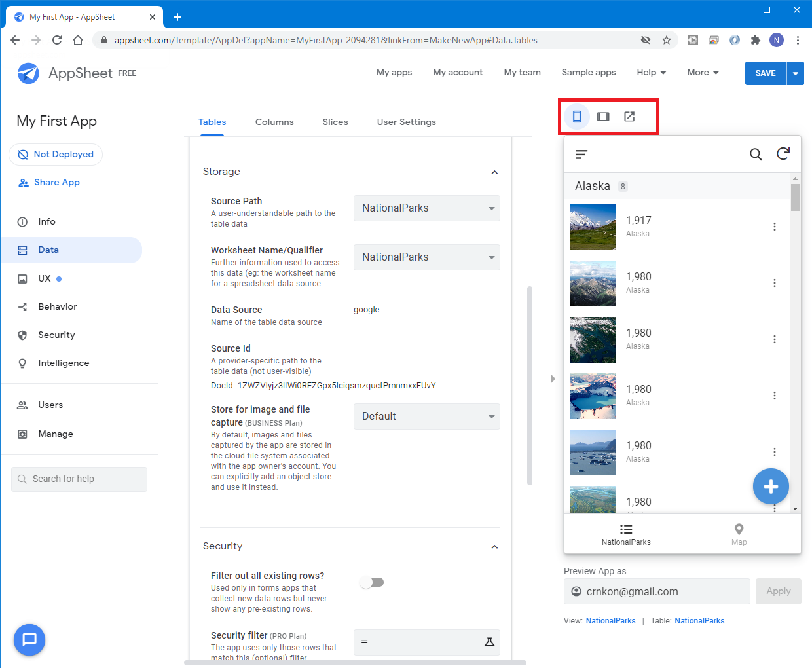Open the chat support bubble

tap(29, 640)
